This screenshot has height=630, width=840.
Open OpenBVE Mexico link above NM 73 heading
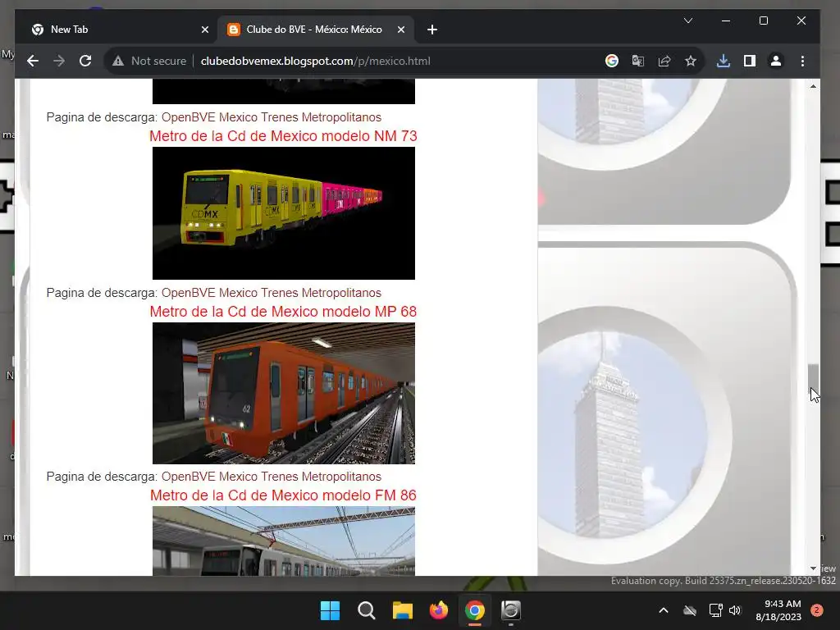(x=271, y=117)
